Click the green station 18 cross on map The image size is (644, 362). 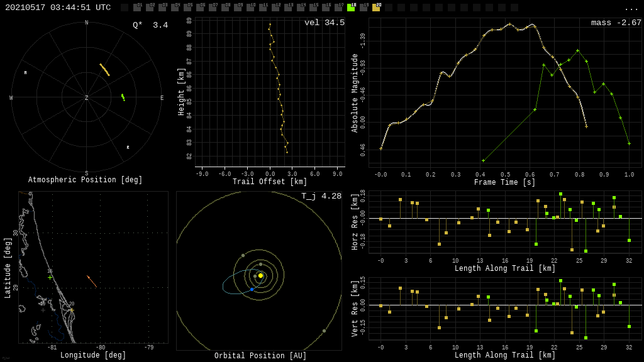coord(50,277)
